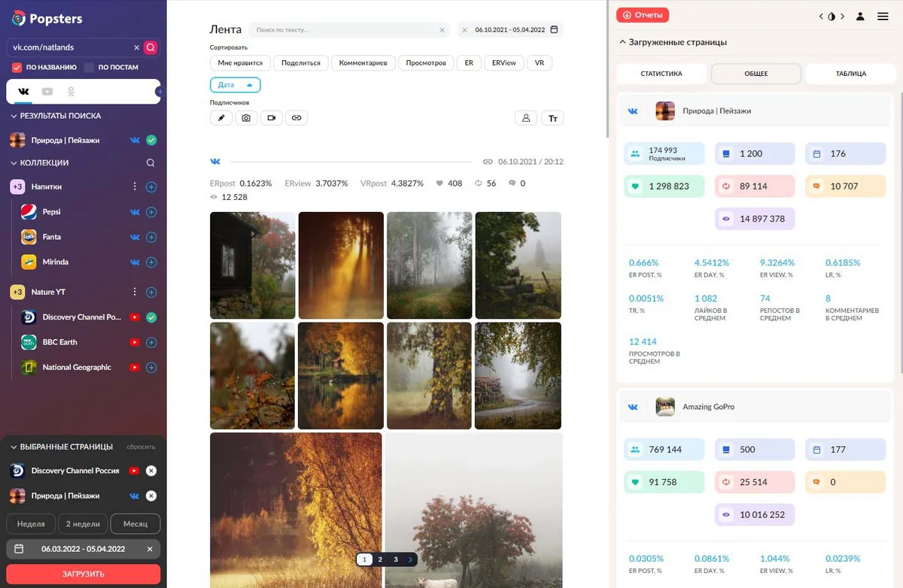Switch to the ТАБЛИЦА tab
Screen dimensions: 903x588
point(851,74)
